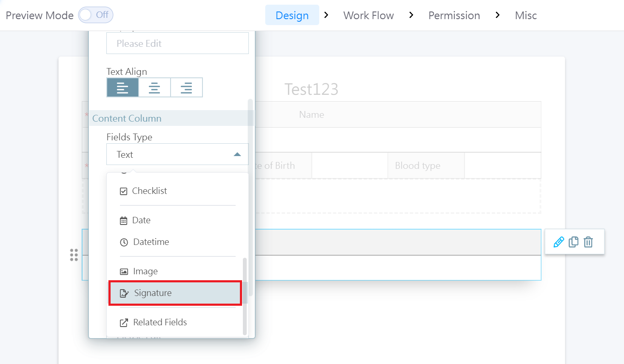Open the Permission tab
This screenshot has height=364, width=624.
pyautogui.click(x=454, y=15)
